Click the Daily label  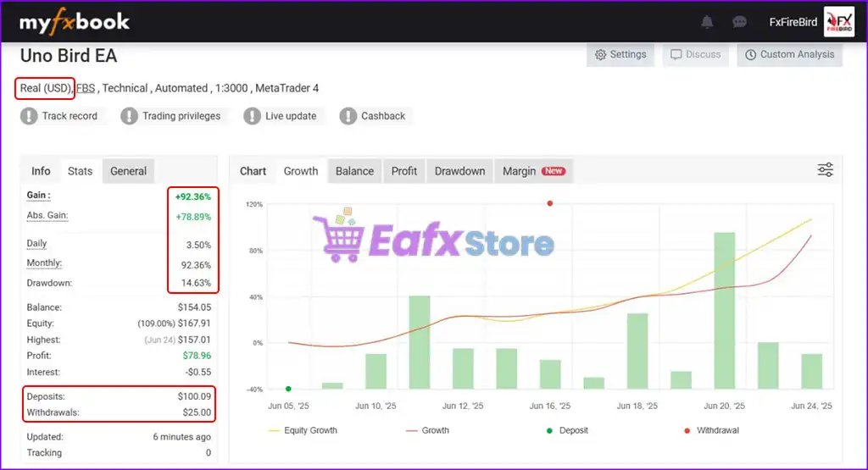[36, 243]
